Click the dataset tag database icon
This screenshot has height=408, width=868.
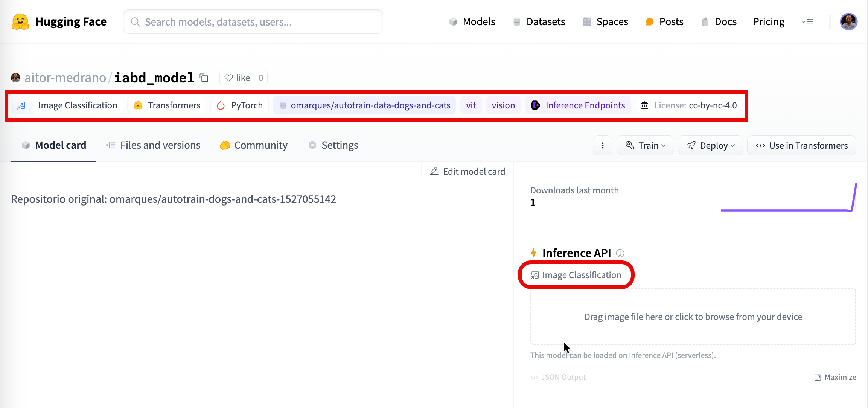pyautogui.click(x=283, y=105)
